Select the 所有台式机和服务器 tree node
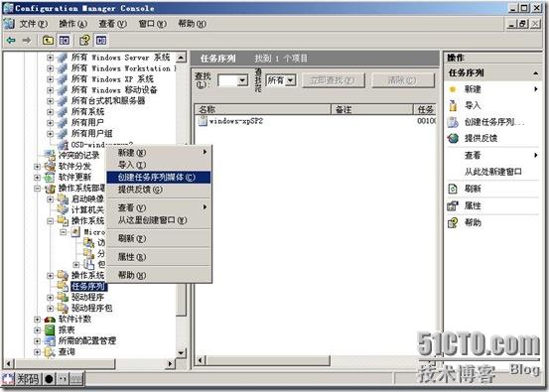 [108, 101]
